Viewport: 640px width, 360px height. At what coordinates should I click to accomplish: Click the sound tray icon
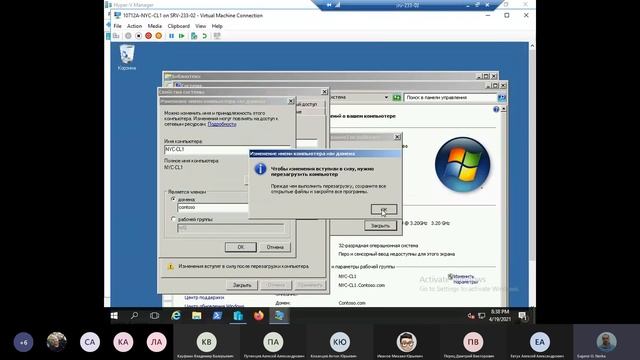tap(471, 316)
